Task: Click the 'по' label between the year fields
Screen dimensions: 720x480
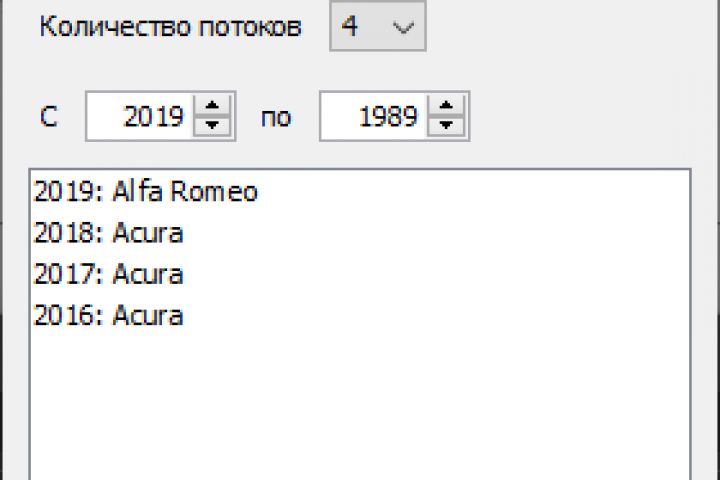Action: coord(275,118)
